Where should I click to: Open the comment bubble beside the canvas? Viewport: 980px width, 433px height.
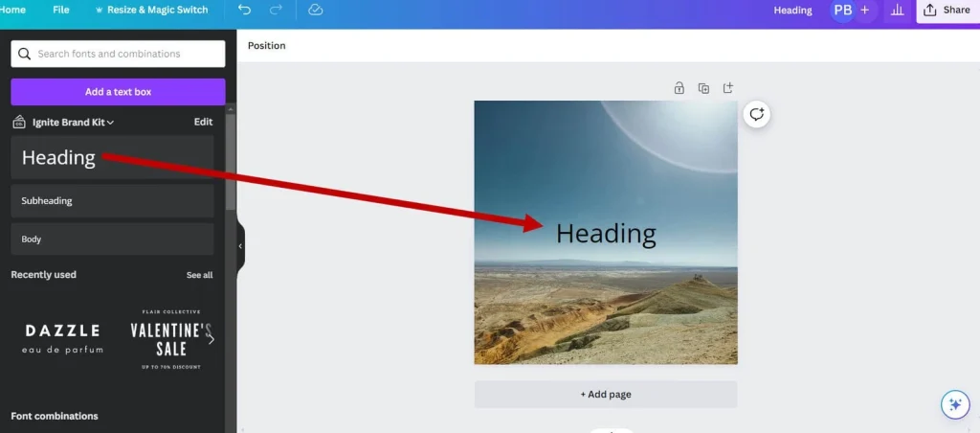[x=757, y=114]
